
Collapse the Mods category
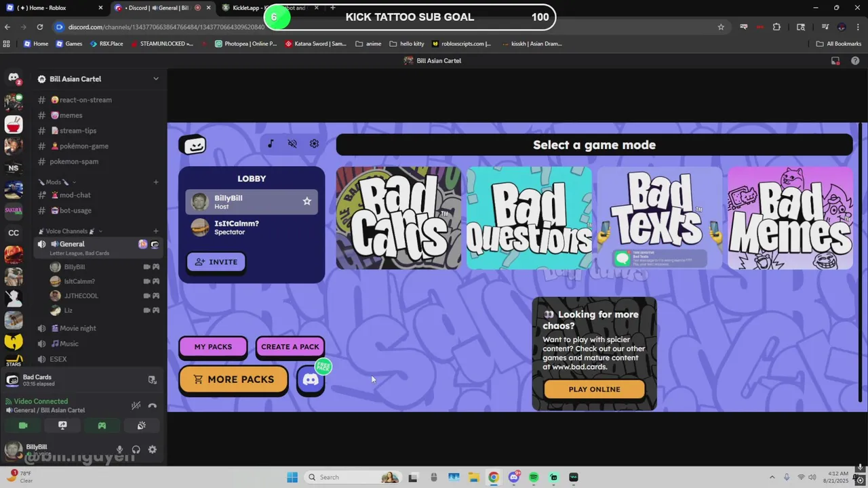coord(57,182)
